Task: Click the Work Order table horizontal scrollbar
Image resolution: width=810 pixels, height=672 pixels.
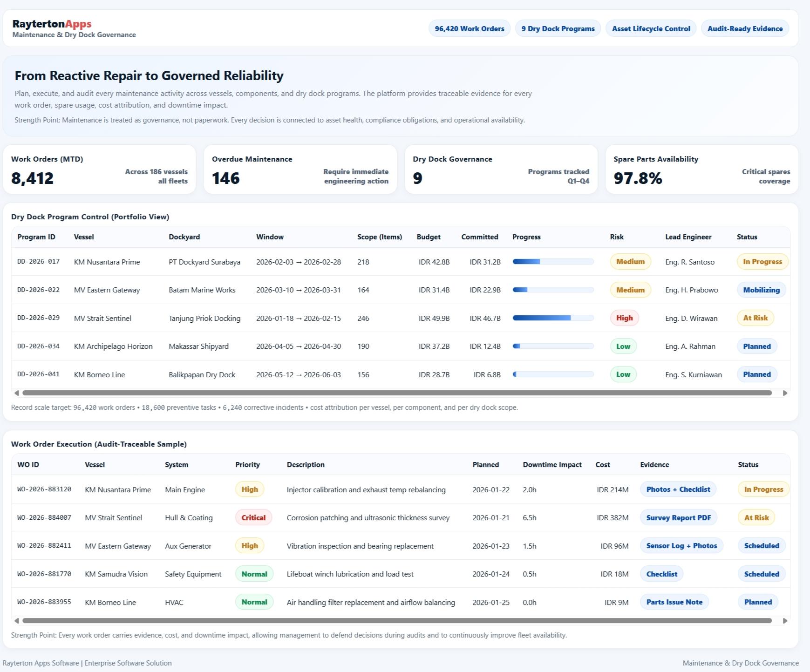Action: click(397, 621)
